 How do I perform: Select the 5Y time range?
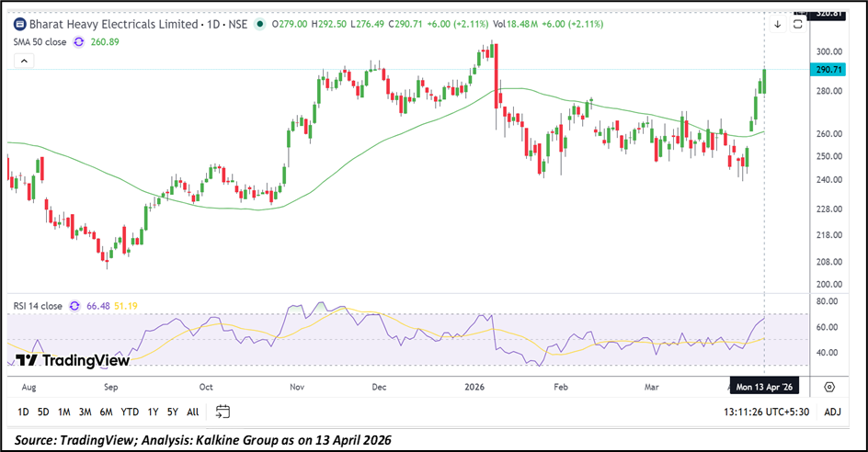point(172,412)
